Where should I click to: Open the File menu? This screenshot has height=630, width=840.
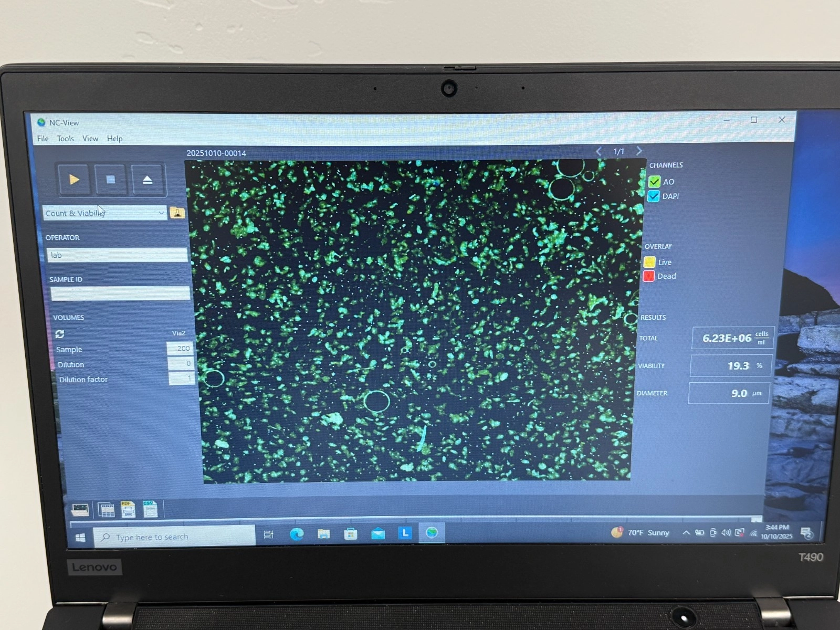[43, 139]
